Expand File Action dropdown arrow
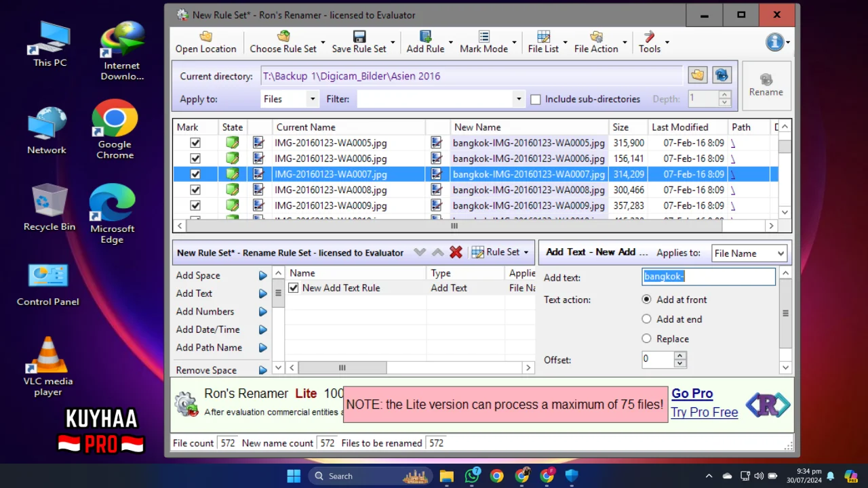Image resolution: width=868 pixels, height=488 pixels. tap(625, 43)
